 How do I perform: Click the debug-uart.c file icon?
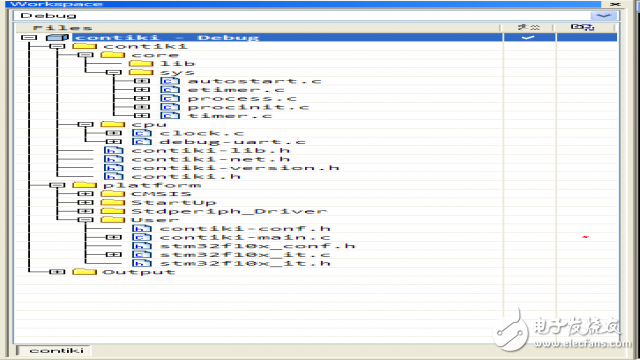click(142, 142)
